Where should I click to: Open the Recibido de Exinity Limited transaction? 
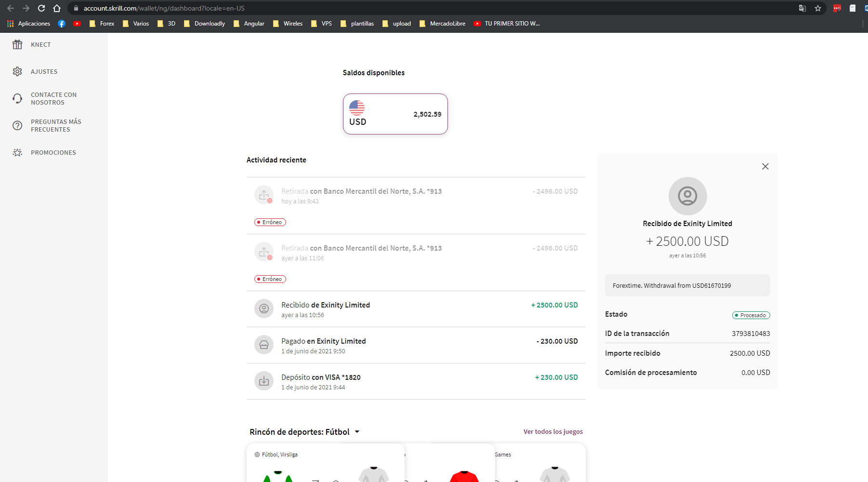coord(326,305)
